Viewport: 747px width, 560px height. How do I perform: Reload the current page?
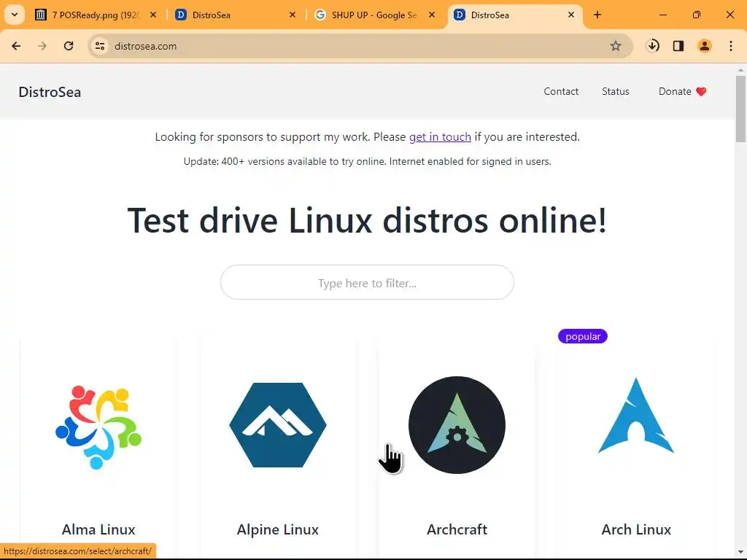[69, 46]
